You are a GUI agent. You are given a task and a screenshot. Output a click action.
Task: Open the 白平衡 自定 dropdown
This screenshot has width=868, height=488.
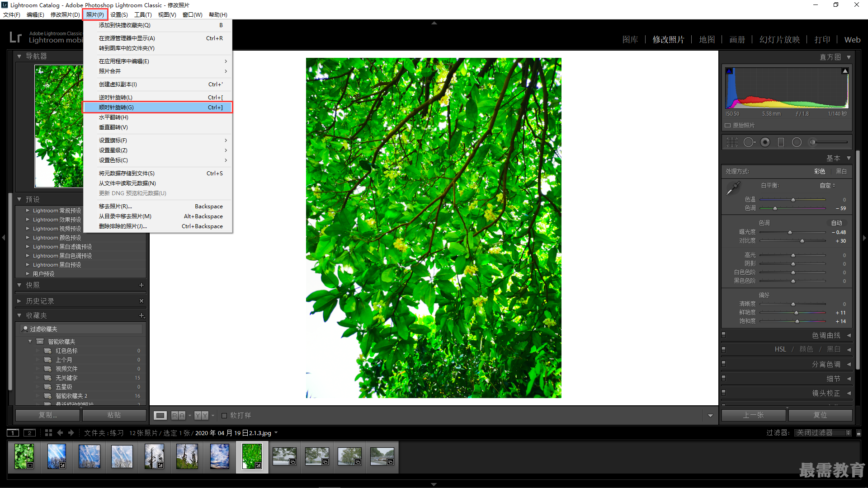[x=828, y=186]
